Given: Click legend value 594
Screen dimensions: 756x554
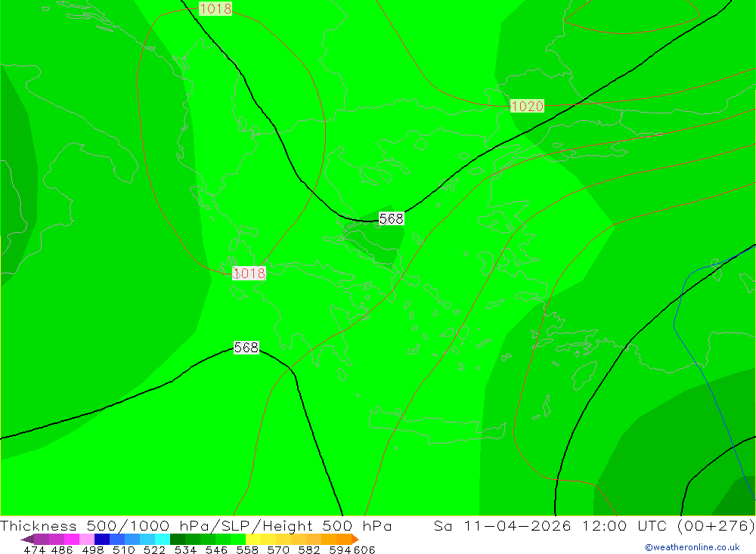Looking at the screenshot, I should tap(339, 549).
